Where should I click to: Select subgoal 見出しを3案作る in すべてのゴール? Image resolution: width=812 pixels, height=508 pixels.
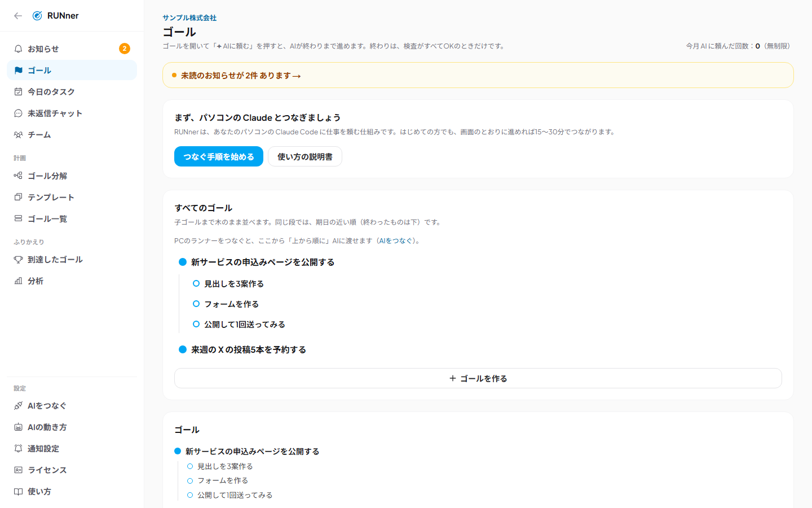234,284
